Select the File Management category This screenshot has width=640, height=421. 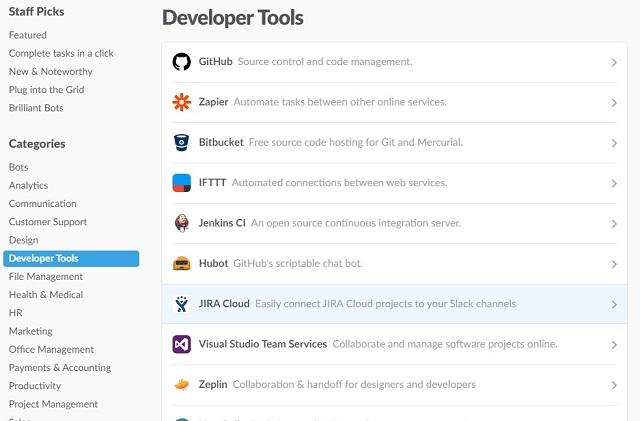[46, 277]
